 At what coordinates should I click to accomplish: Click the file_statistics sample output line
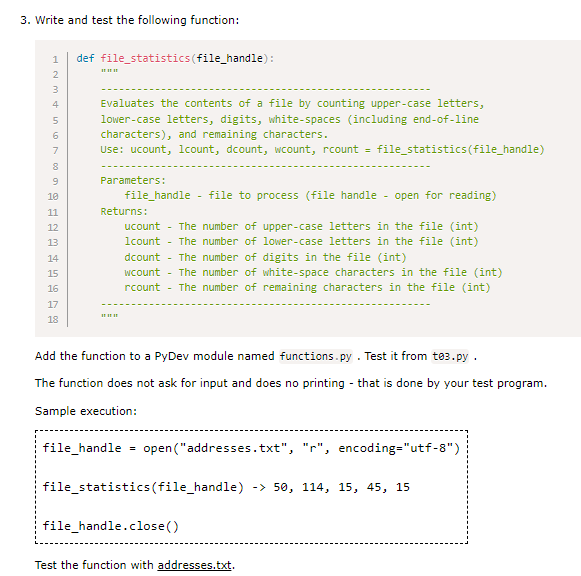point(226,487)
